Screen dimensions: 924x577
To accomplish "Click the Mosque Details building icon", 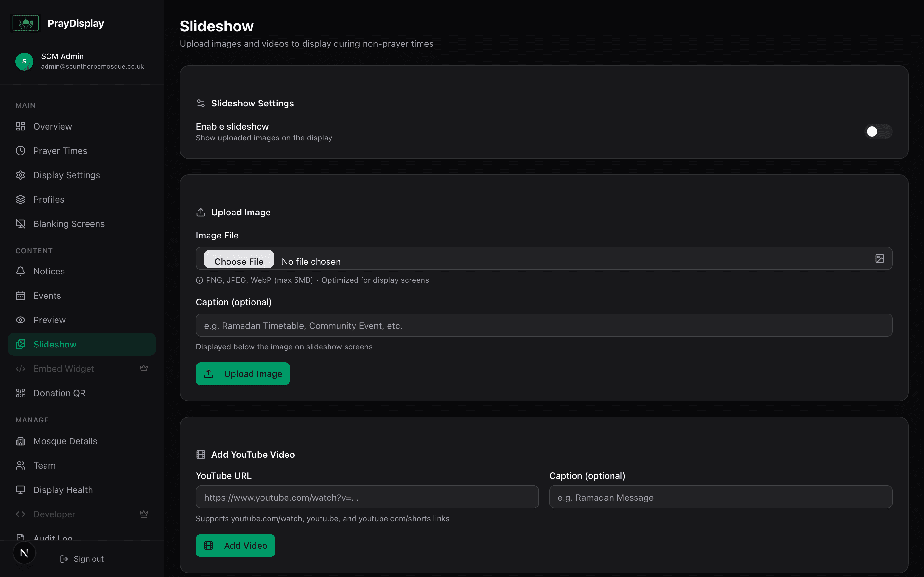I will [x=20, y=441].
